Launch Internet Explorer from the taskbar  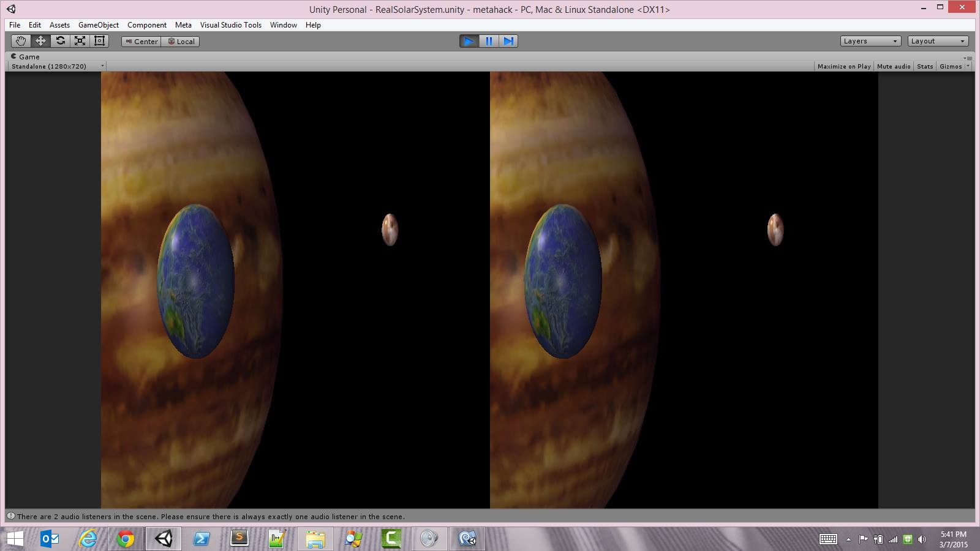[88, 539]
